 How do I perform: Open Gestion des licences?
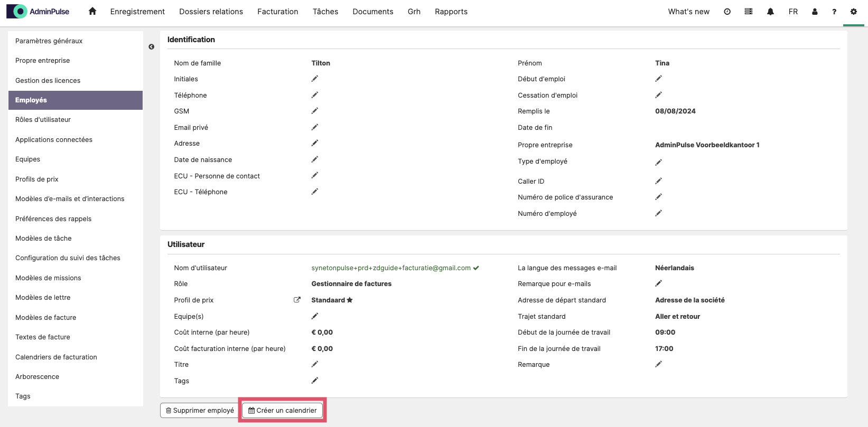click(76, 80)
